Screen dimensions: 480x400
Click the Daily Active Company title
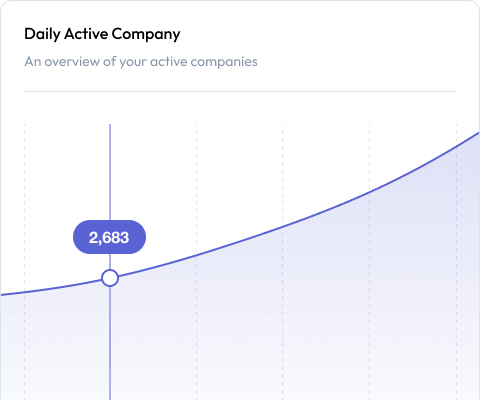[102, 34]
